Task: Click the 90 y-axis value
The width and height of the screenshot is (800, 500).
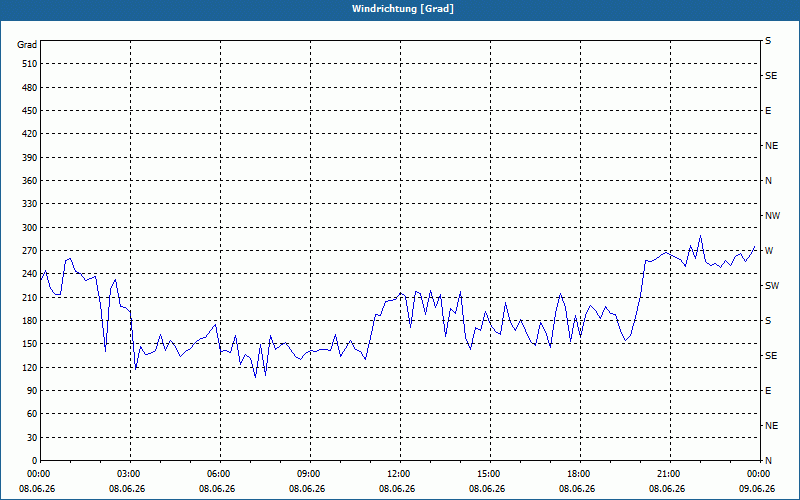Action: (x=32, y=391)
